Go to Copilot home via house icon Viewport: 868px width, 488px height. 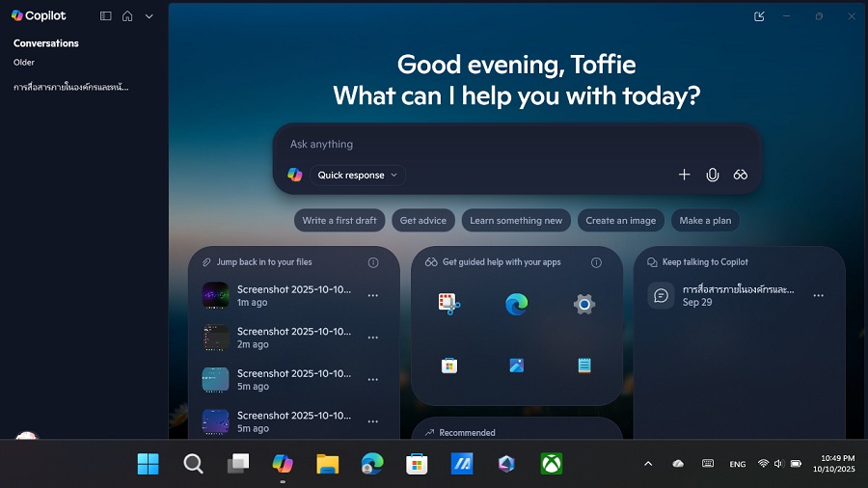(127, 16)
